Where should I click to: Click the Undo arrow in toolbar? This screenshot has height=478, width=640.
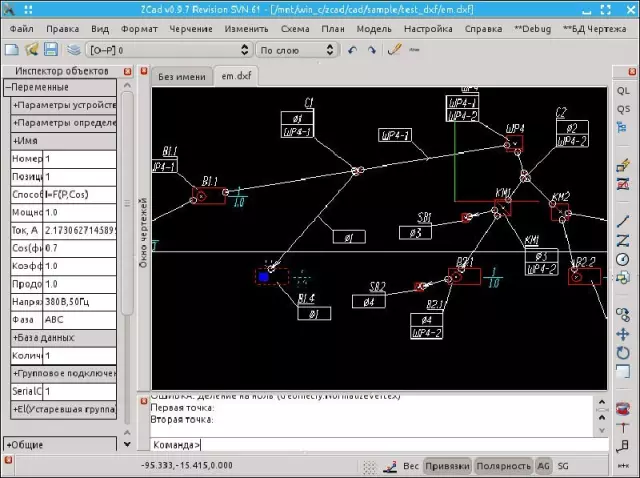pos(352,49)
